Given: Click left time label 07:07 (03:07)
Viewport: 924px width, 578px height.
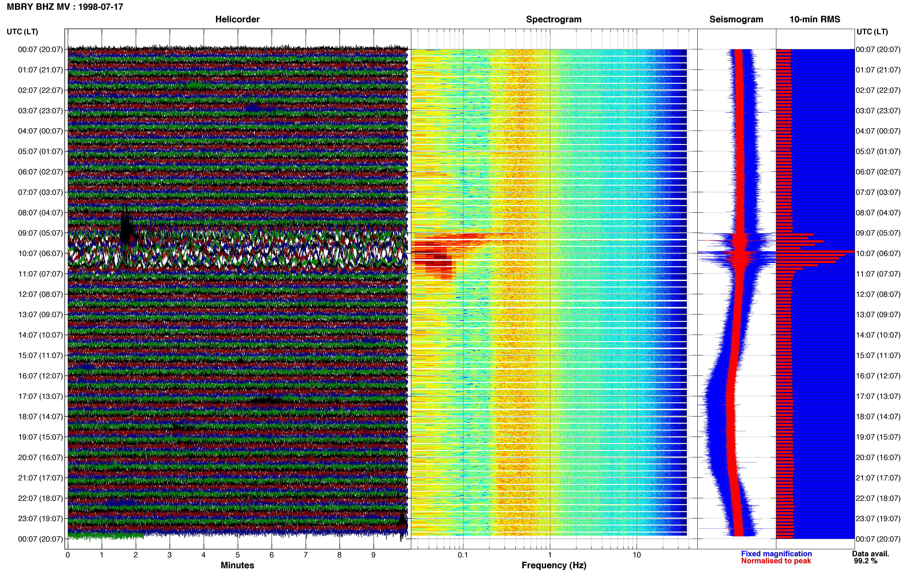Looking at the screenshot, I should click(41, 192).
